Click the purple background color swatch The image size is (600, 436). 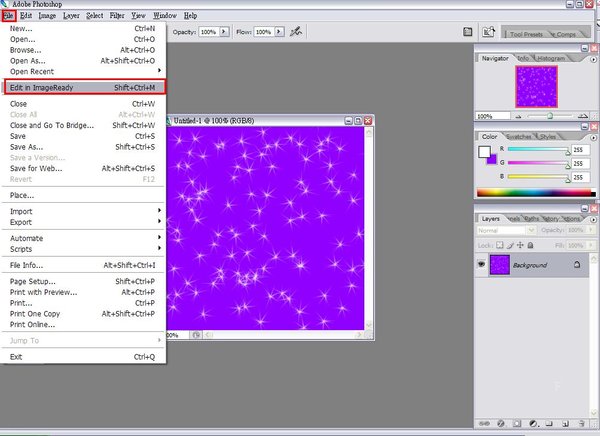[492, 160]
